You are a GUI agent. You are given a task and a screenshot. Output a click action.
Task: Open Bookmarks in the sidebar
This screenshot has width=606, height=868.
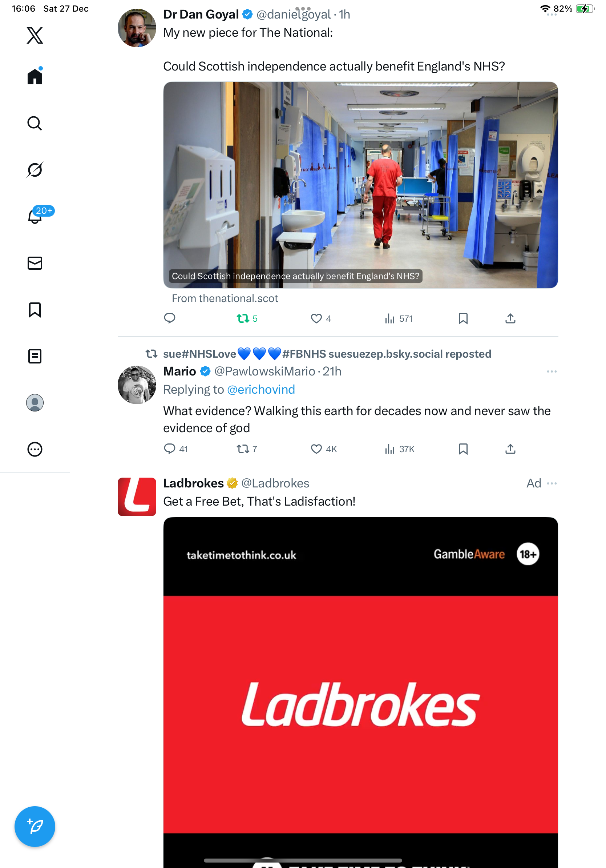(35, 310)
